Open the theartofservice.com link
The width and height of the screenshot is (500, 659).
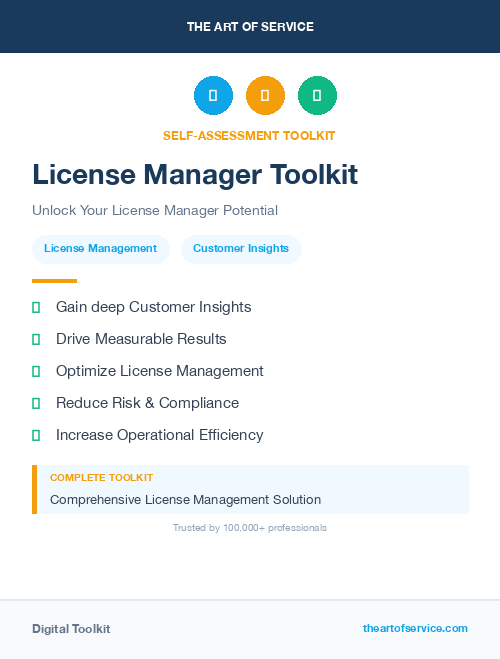[415, 628]
